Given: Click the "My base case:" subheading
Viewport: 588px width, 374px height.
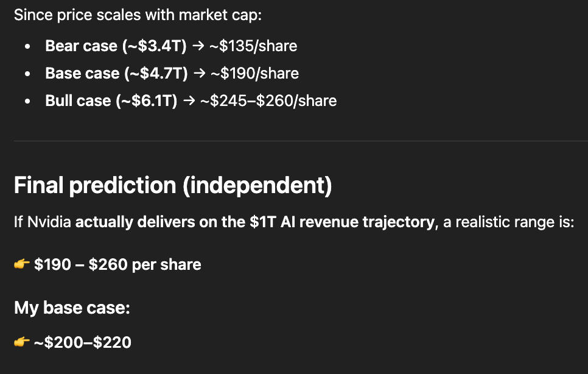Looking at the screenshot, I should coord(72,308).
